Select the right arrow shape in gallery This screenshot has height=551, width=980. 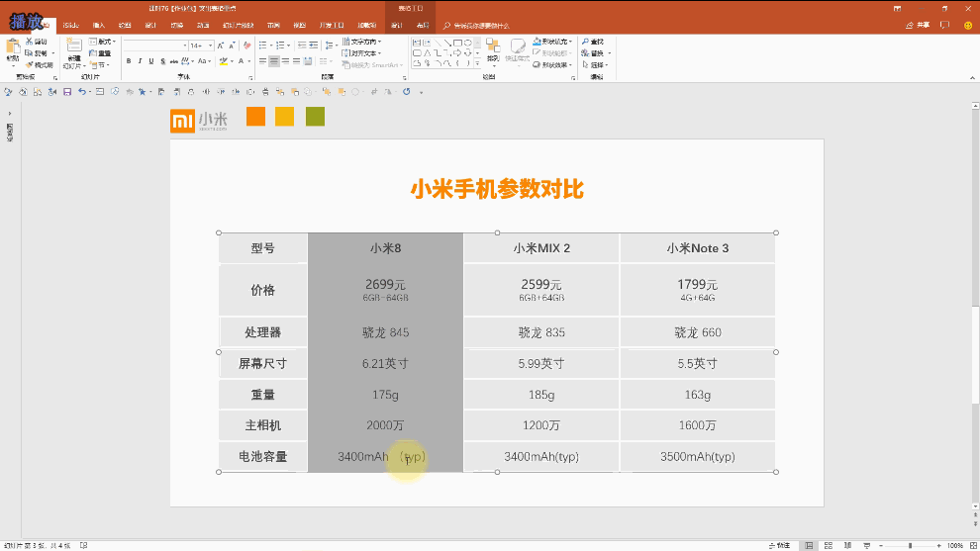tap(457, 52)
